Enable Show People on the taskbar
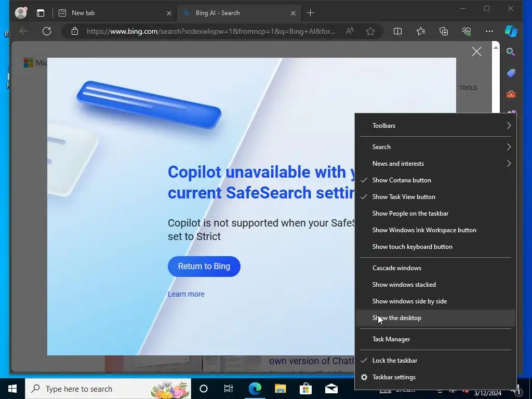The width and height of the screenshot is (532, 399). pos(435,214)
